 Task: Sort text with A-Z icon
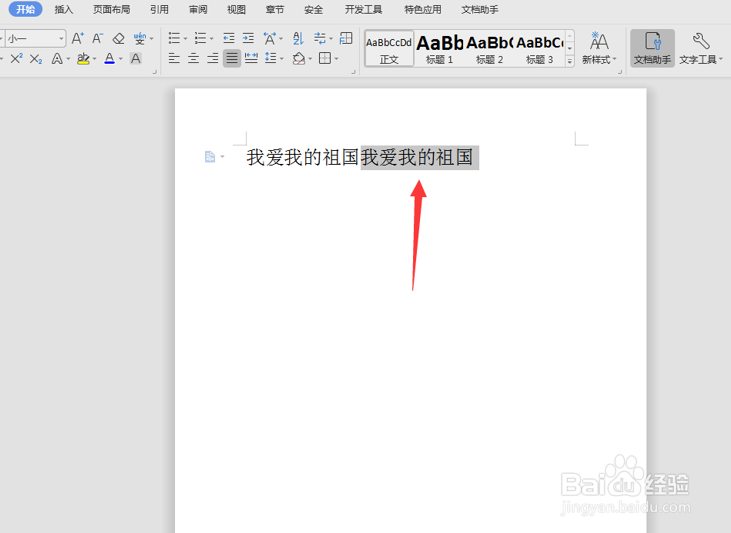(298, 38)
